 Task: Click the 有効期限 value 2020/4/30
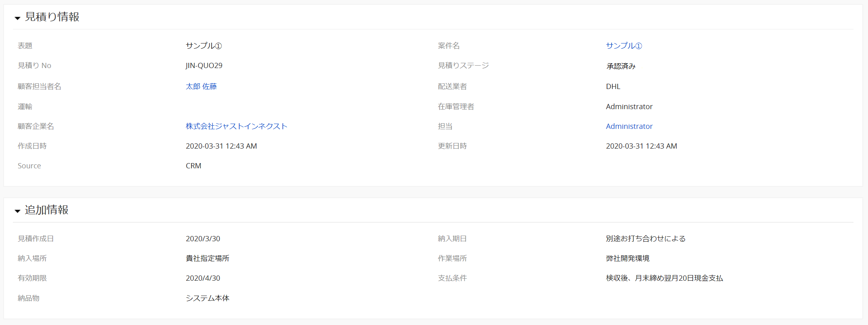pos(203,278)
